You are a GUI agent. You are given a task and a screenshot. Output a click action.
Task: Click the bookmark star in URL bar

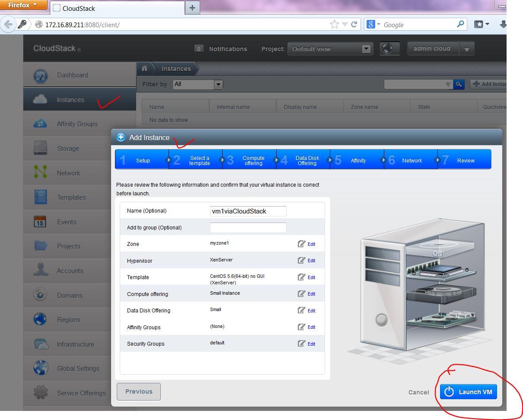(334, 25)
